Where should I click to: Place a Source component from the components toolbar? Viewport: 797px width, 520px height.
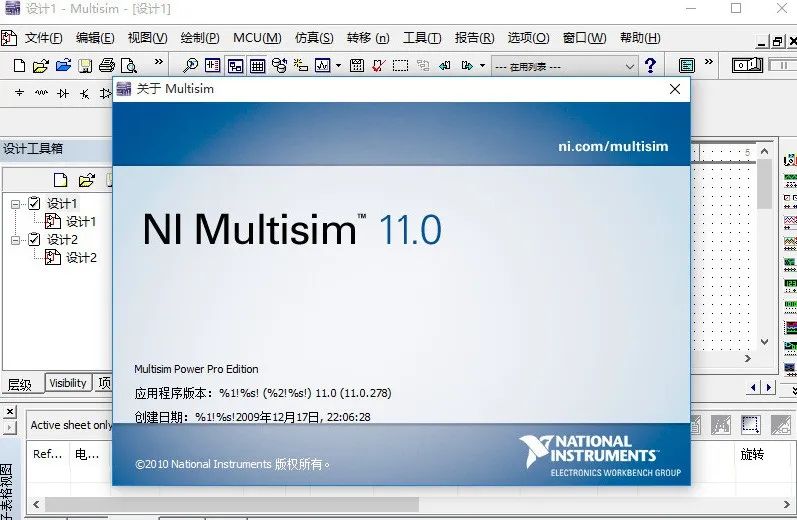19,93
